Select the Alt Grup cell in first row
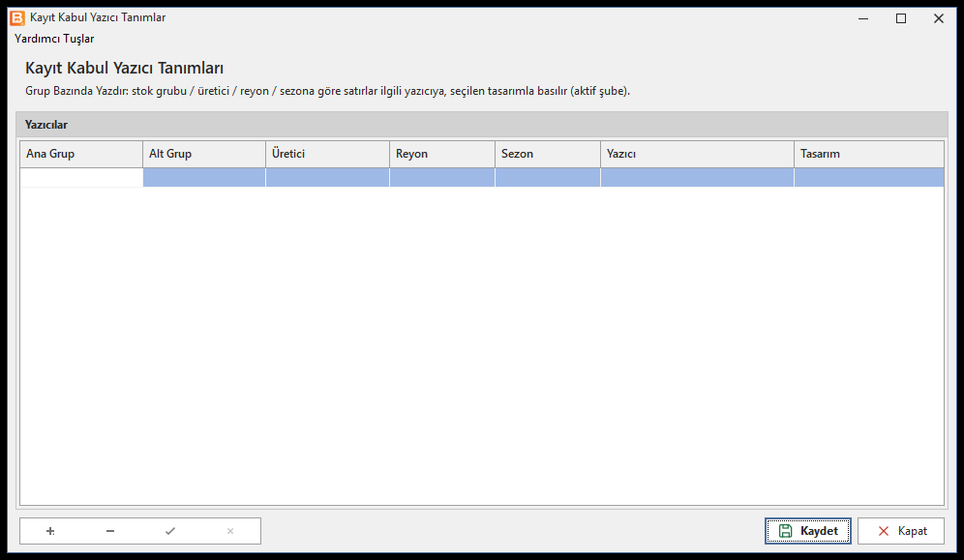Image resolution: width=964 pixels, height=560 pixels. (204, 177)
